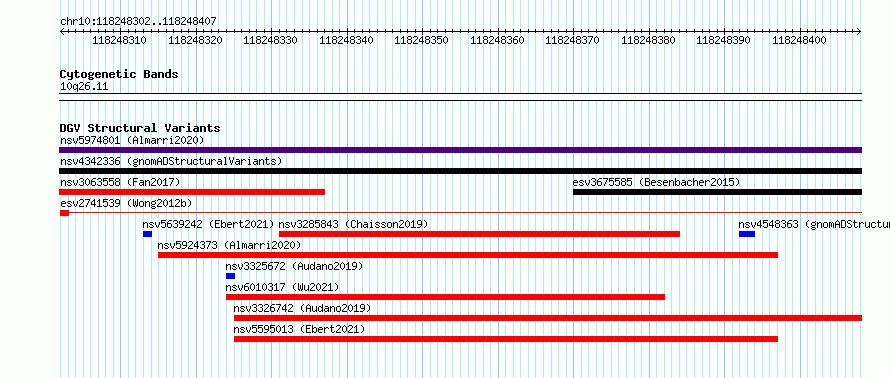Click the 118248390 ruler coordinate
890x378 pixels.
coord(723,40)
